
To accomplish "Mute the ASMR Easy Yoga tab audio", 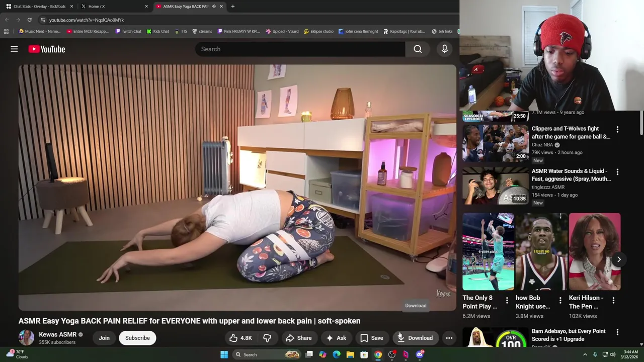I will pos(214,6).
